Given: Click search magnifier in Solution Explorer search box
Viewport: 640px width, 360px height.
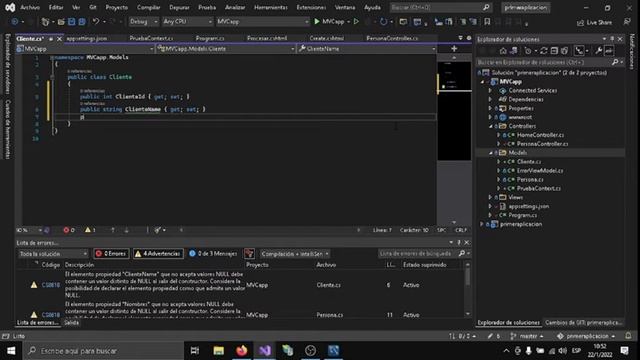Looking at the screenshot, I should (615, 62).
